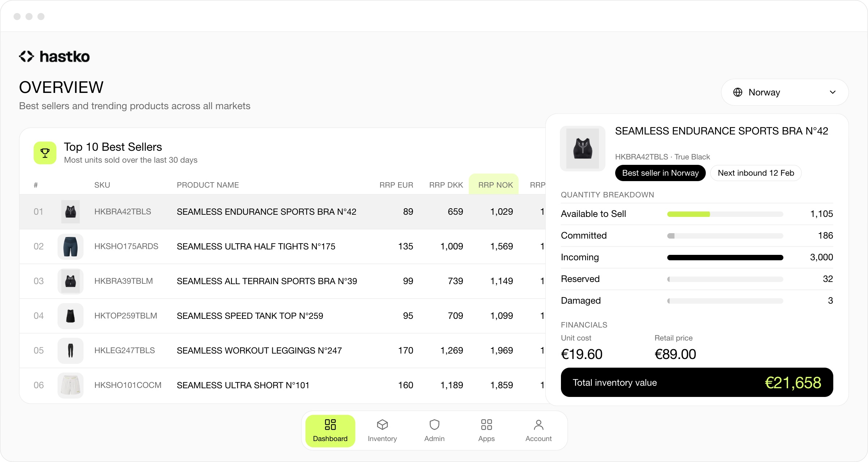Click NOK price 1,569 for half tights

pyautogui.click(x=501, y=246)
